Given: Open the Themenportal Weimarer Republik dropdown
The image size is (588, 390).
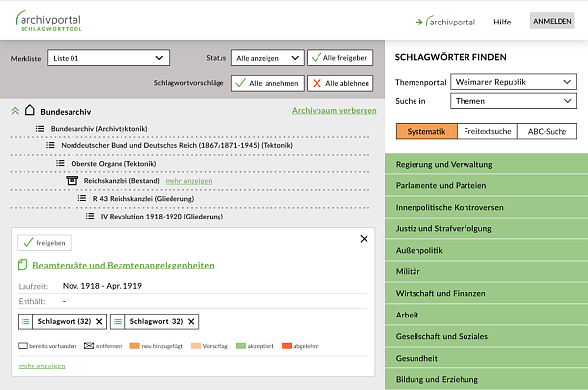Looking at the screenshot, I should (514, 82).
